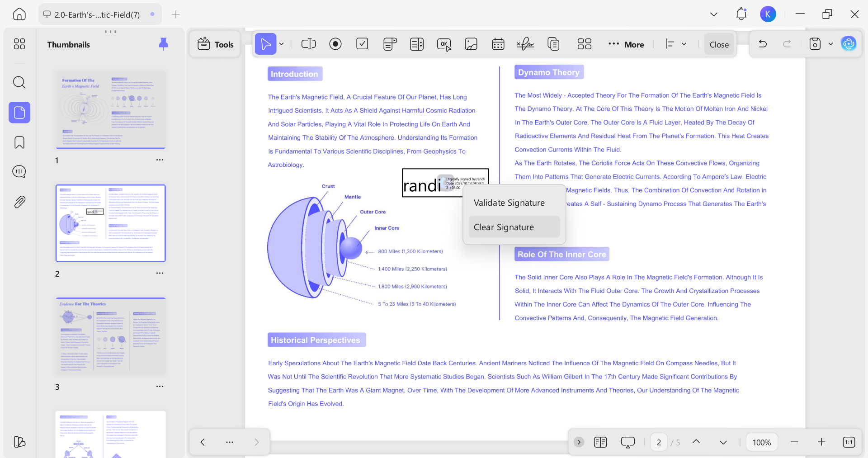
Task: Add a checkbox form field
Action: tap(362, 44)
